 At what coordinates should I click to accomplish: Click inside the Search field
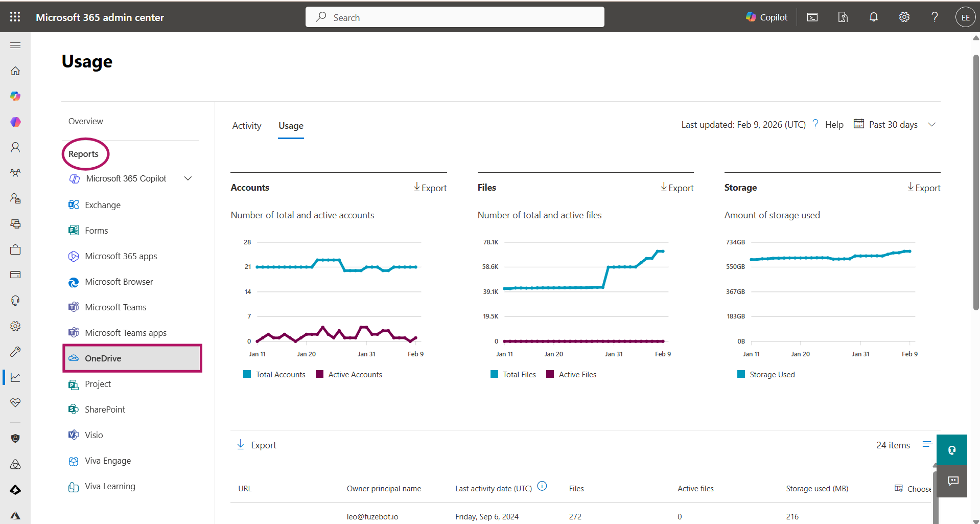pyautogui.click(x=455, y=17)
